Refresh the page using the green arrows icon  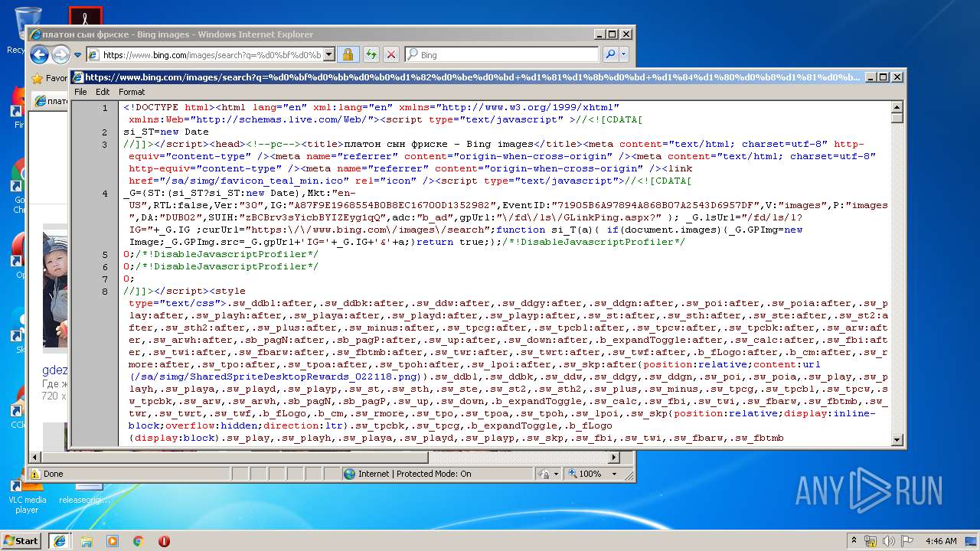pyautogui.click(x=371, y=54)
